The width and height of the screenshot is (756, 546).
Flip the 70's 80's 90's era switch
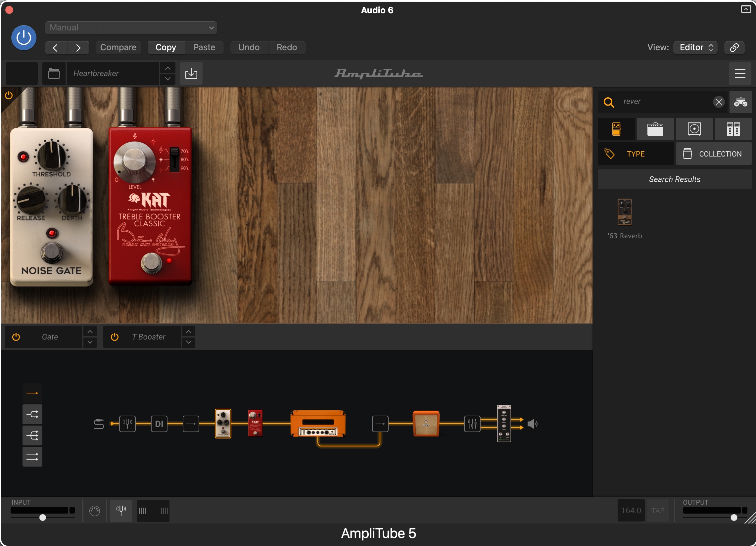174,159
